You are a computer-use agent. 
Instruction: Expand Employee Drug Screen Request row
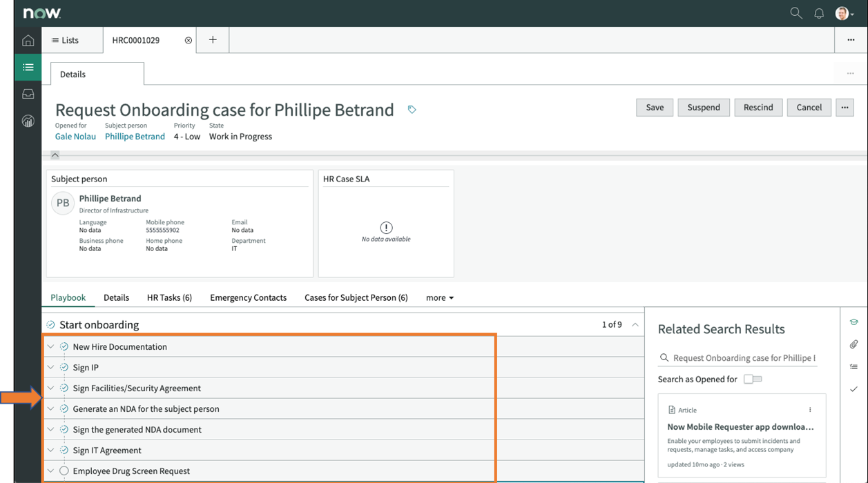coord(50,471)
